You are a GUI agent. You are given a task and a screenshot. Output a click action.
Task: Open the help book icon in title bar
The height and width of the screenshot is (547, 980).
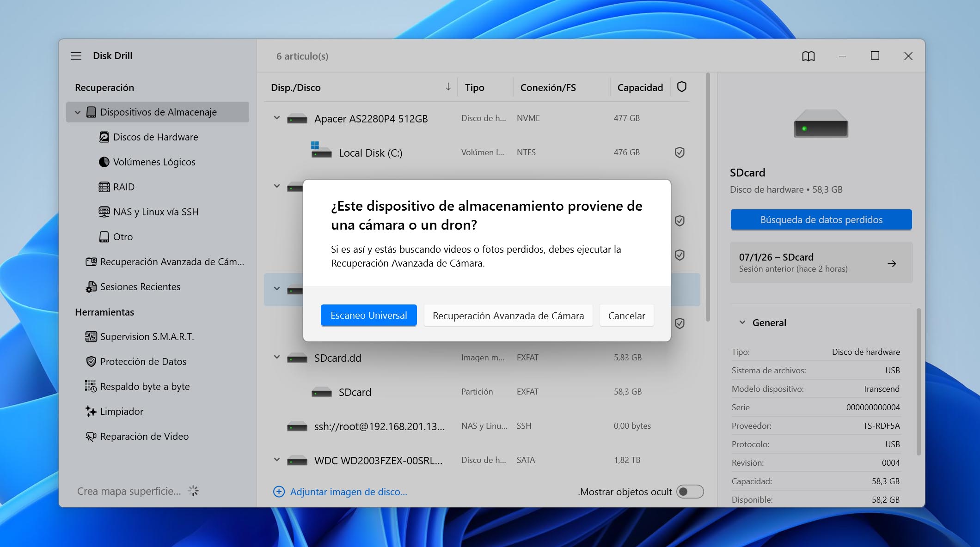[x=808, y=56]
